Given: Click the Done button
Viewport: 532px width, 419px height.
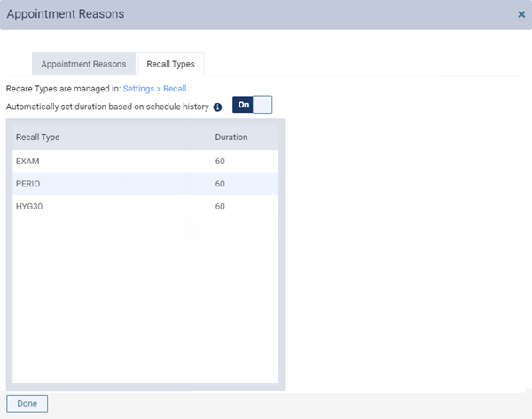Looking at the screenshot, I should pos(27,403).
